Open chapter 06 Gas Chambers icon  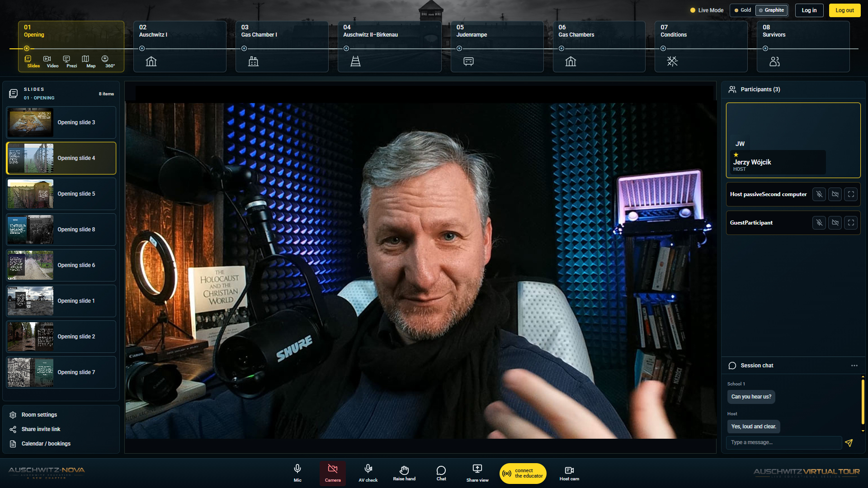click(571, 61)
